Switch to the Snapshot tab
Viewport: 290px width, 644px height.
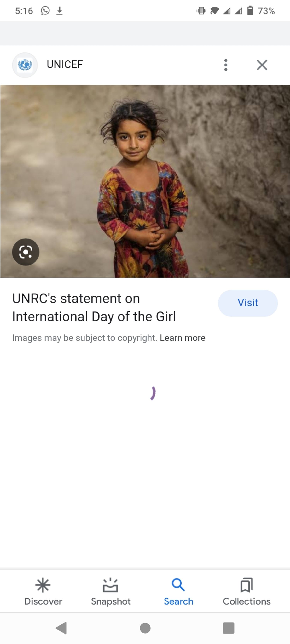pyautogui.click(x=111, y=591)
